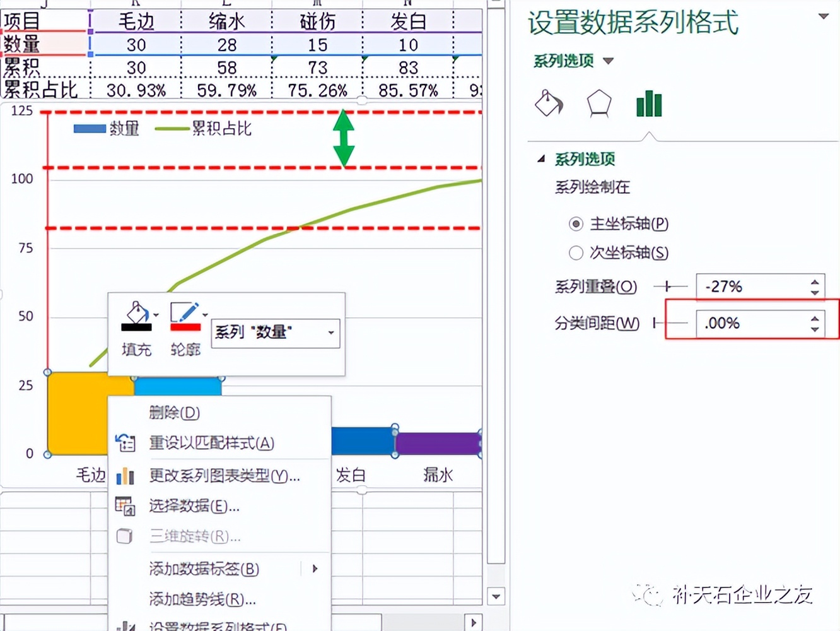840x631 pixels.
Task: Expand the 添加数据标签 submenu arrow
Action: click(x=315, y=569)
